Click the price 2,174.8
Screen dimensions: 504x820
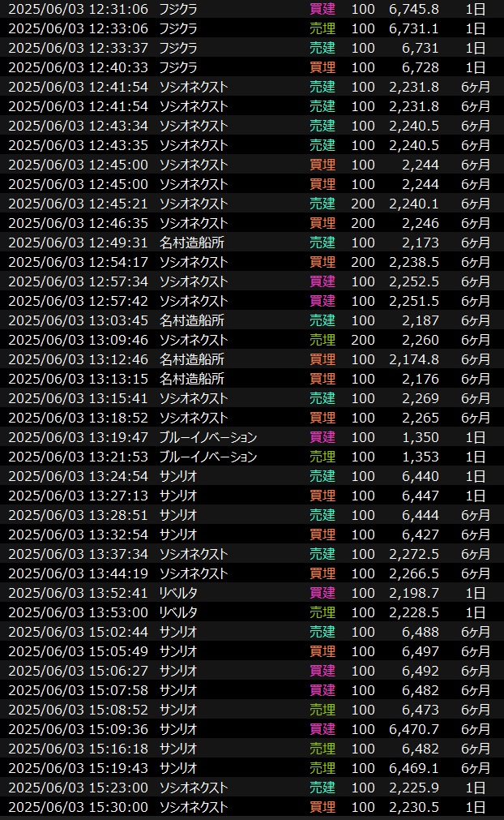(413, 360)
